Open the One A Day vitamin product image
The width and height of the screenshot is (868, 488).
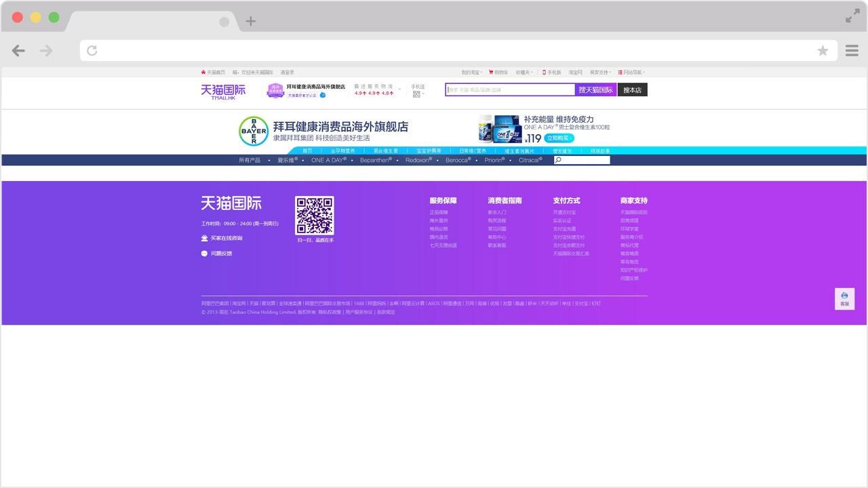coord(500,128)
